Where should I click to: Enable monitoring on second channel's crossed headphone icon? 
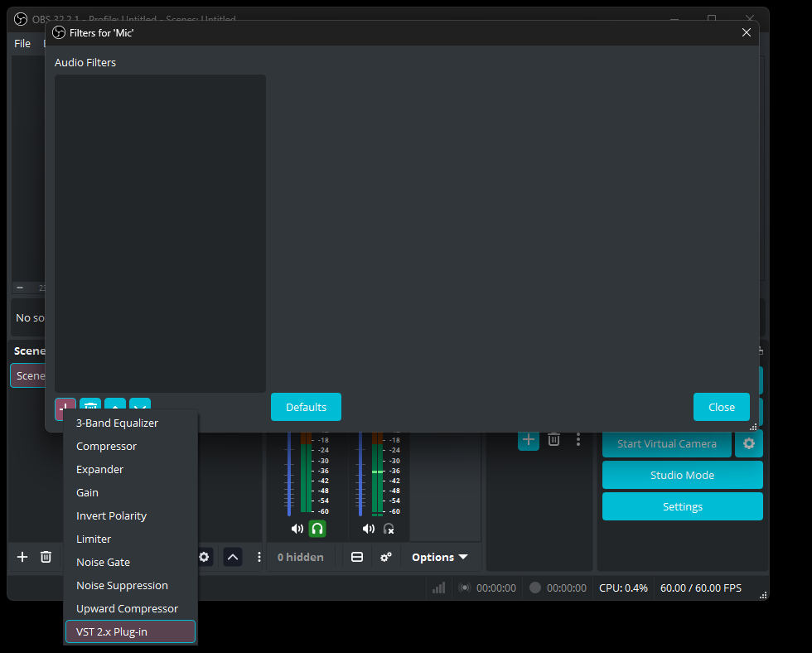point(389,529)
